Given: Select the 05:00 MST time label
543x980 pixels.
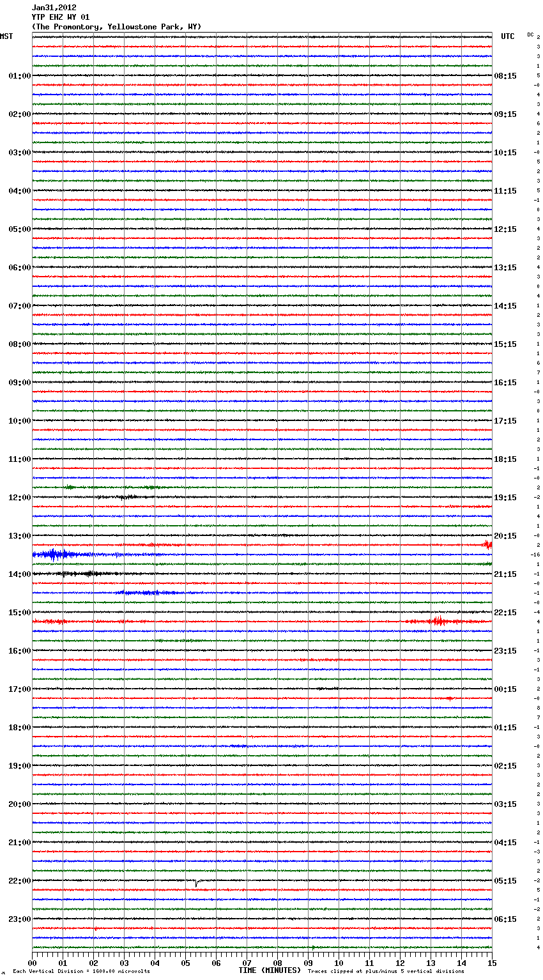Looking at the screenshot, I should [19, 229].
